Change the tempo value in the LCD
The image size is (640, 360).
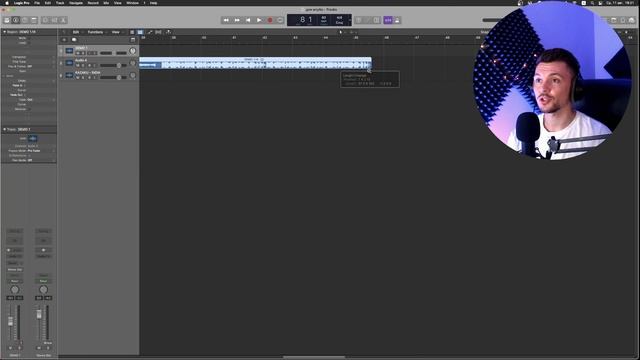point(324,20)
